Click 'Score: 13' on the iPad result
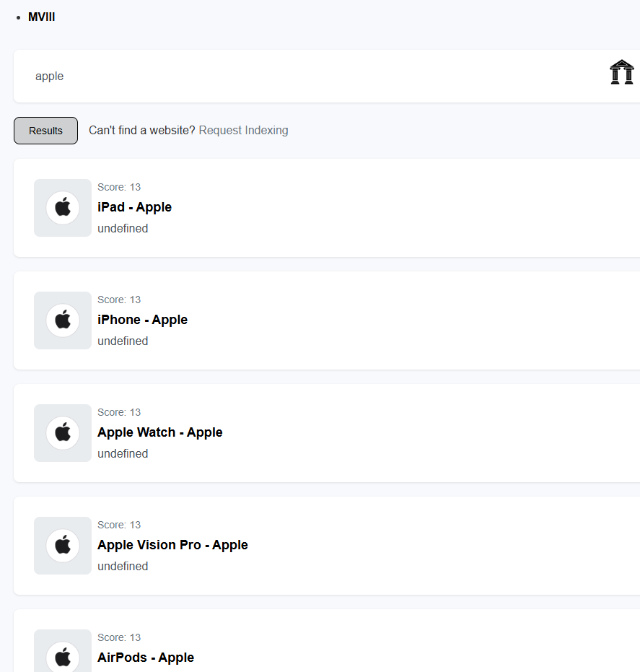Viewport: 640px width, 672px height. (119, 187)
